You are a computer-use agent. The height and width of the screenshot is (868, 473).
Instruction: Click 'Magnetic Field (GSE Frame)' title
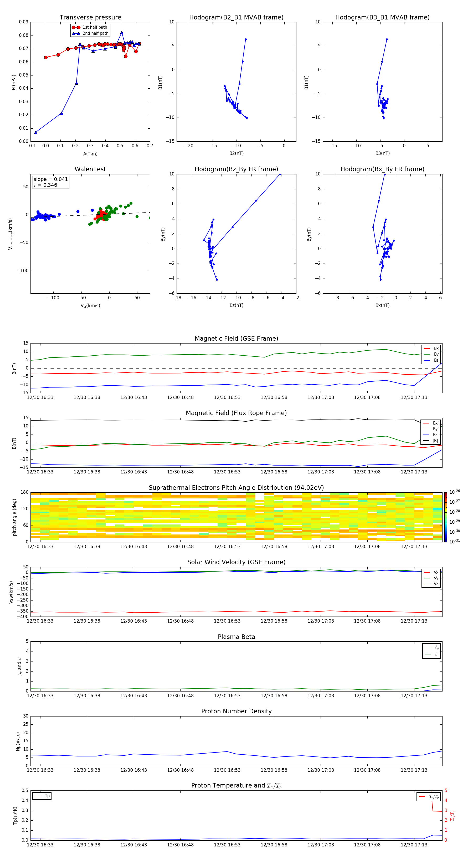point(236,338)
